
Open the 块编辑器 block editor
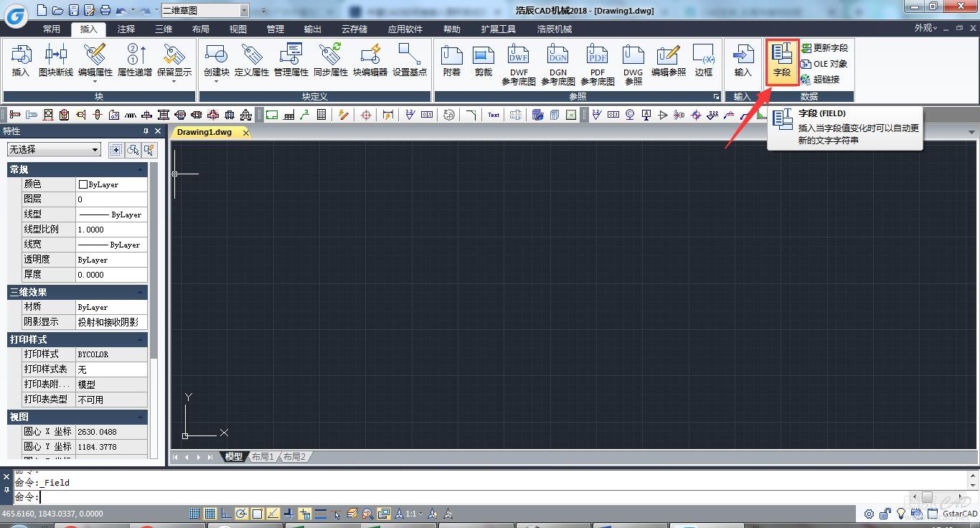pyautogui.click(x=370, y=60)
